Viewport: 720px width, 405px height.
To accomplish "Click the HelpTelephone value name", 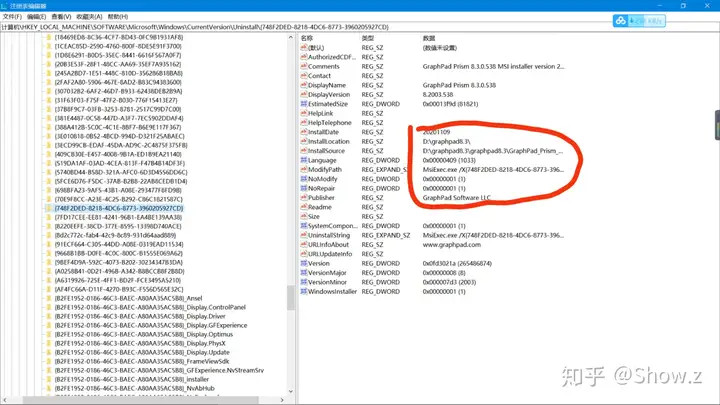I will [330, 123].
